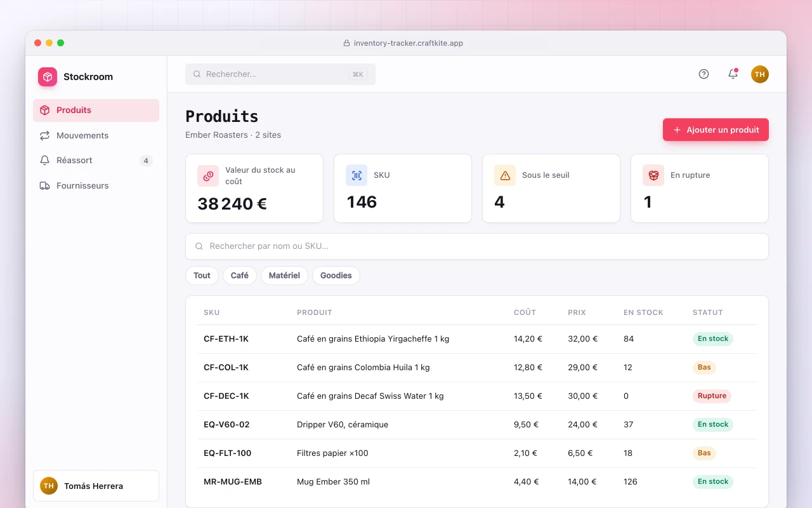This screenshot has height=508, width=812.
Task: Open Café en grains Decaf Swiss Water 1 kg
Action: tap(370, 396)
